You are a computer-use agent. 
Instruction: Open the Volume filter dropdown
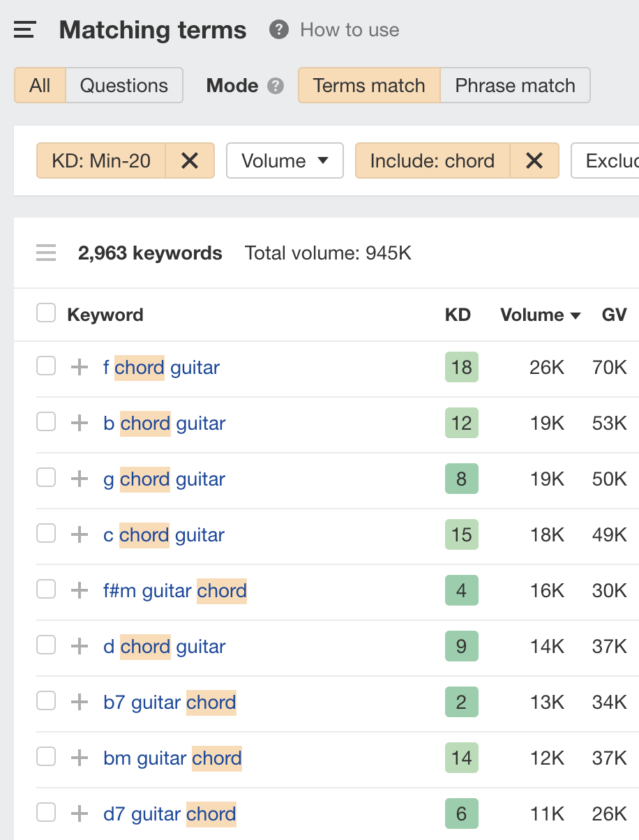coord(285,160)
